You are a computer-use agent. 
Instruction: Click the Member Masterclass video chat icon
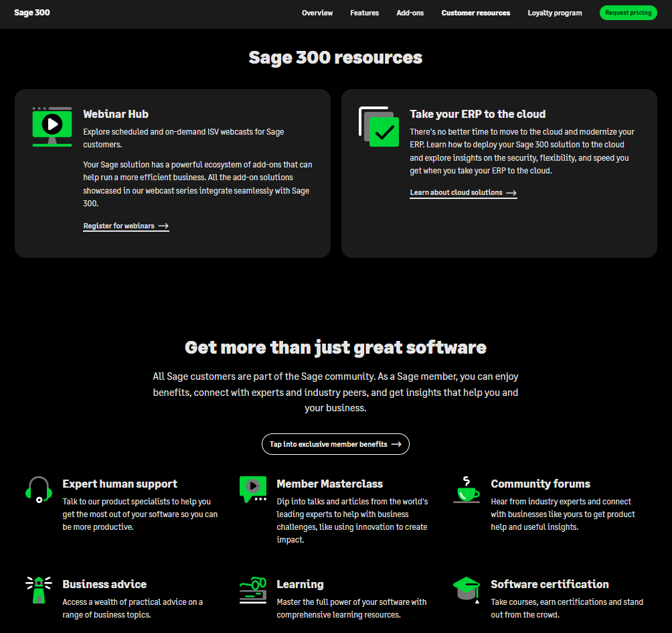click(x=253, y=490)
